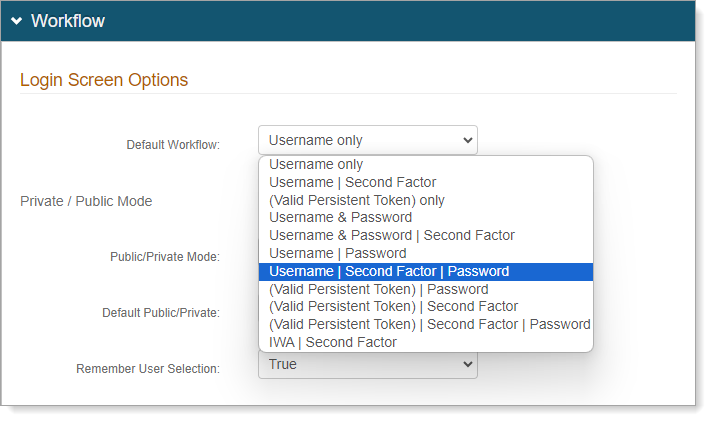
Task: Choose 'Username | Second Factor' option
Action: tap(352, 183)
